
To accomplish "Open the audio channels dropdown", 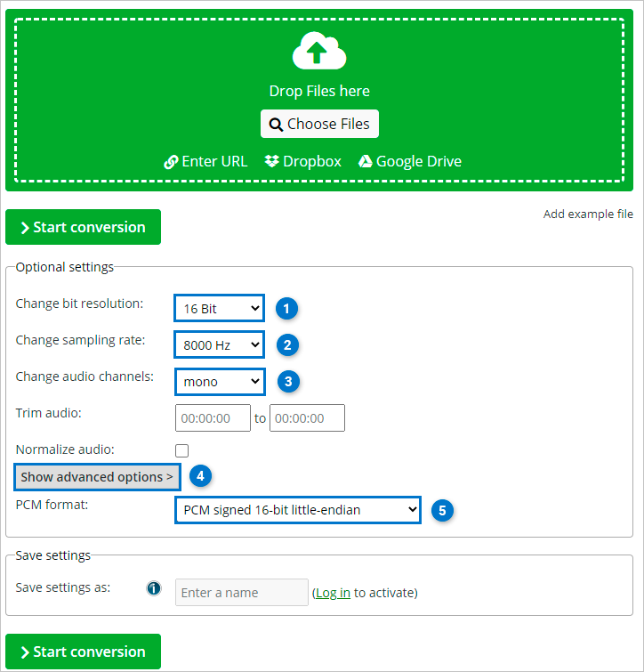I will click(220, 381).
